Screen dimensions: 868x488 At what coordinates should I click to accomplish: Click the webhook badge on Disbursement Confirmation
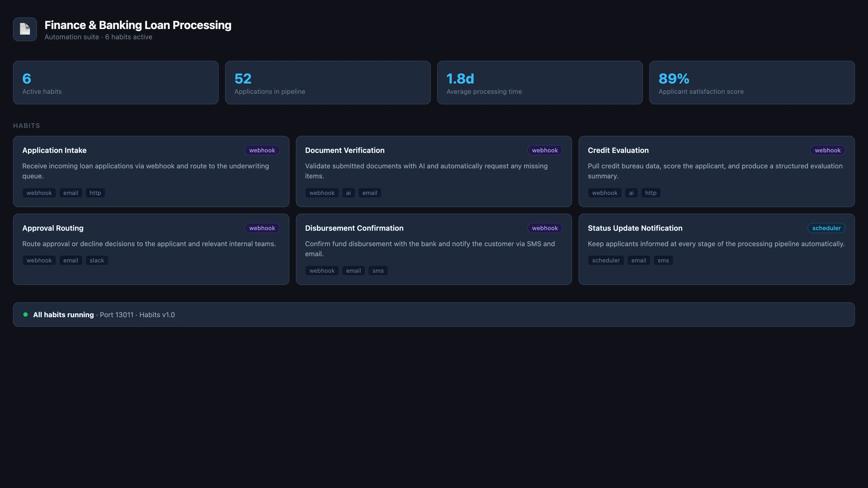tap(545, 228)
